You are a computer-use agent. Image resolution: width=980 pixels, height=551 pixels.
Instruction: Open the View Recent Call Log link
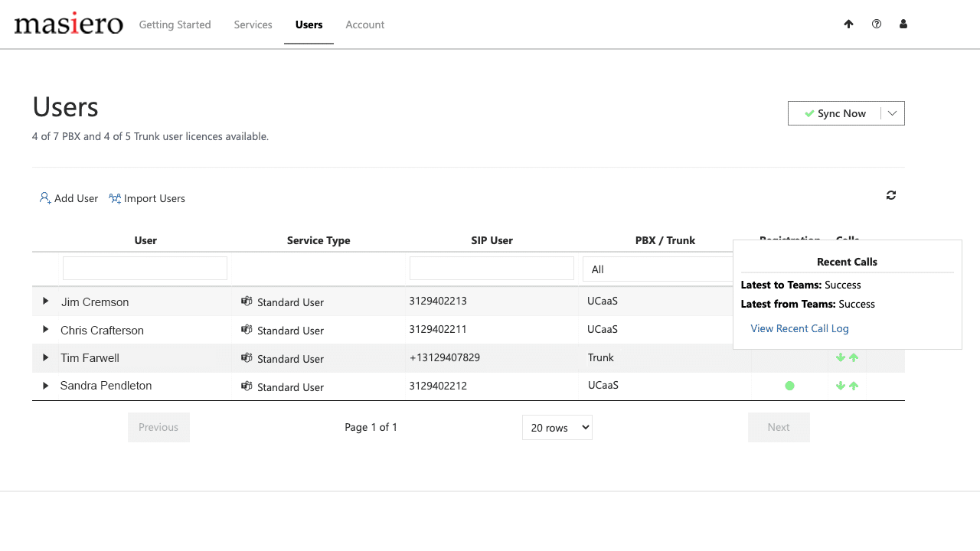[x=799, y=328]
